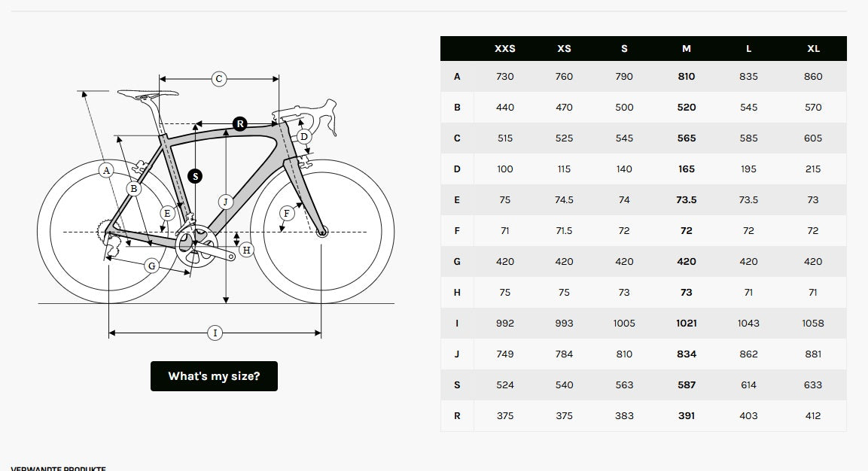Viewport: 868px width, 471px height.
Task: Select the circled H label by the crank
Action: click(246, 249)
